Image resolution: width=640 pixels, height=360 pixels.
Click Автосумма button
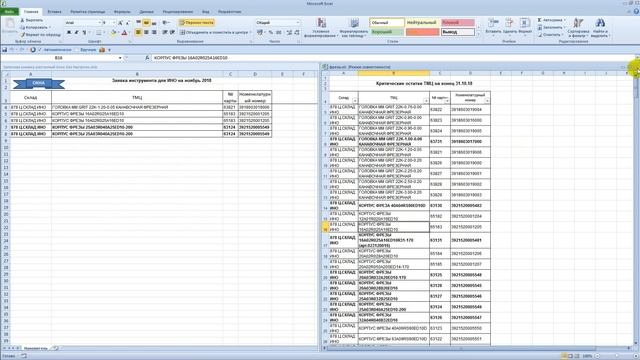(x=551, y=20)
